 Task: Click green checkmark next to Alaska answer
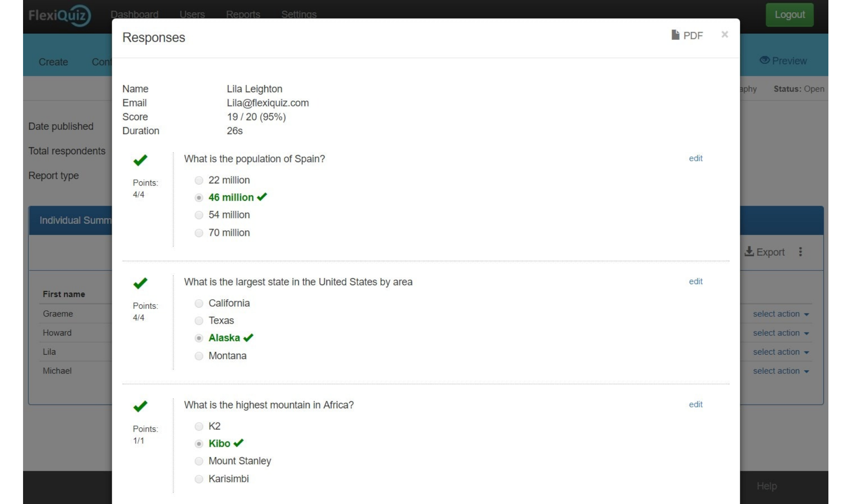pos(248,338)
